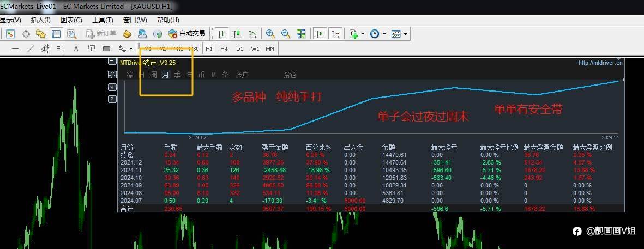This screenshot has height=249, width=644.
Task: Collapse MTDriver panel with minus button
Action: tap(112, 62)
